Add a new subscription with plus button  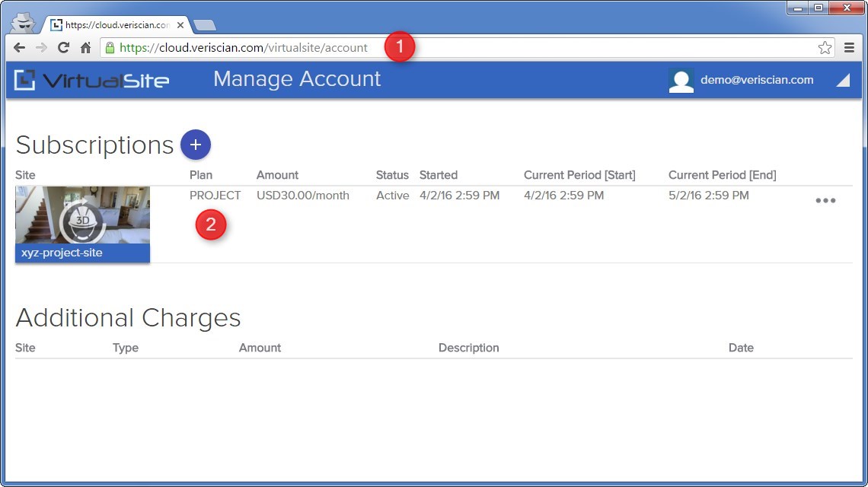click(196, 145)
